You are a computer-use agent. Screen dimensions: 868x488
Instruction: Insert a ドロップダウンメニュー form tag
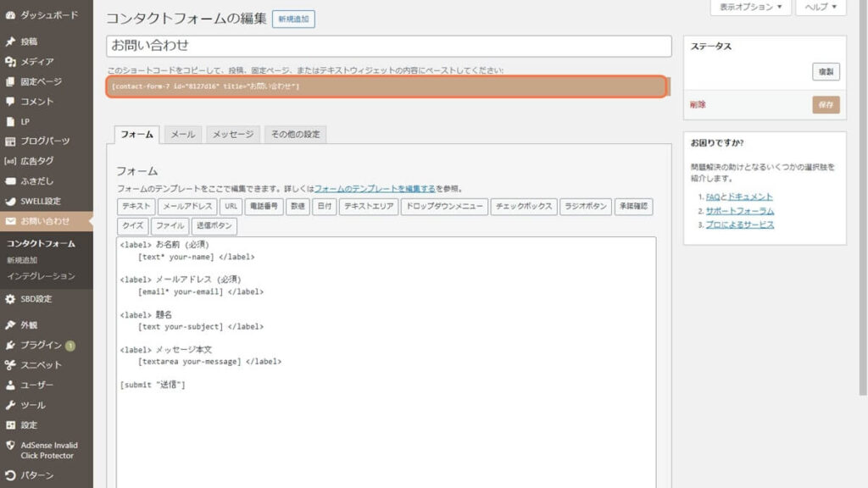(444, 207)
